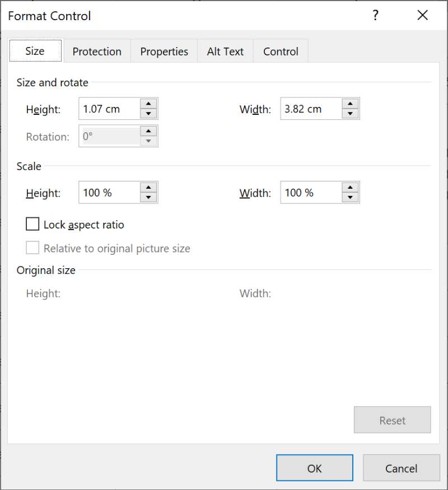Screen dimensions: 448x490
Task: Toggle Lock aspect ratio off
Action: coord(34,224)
